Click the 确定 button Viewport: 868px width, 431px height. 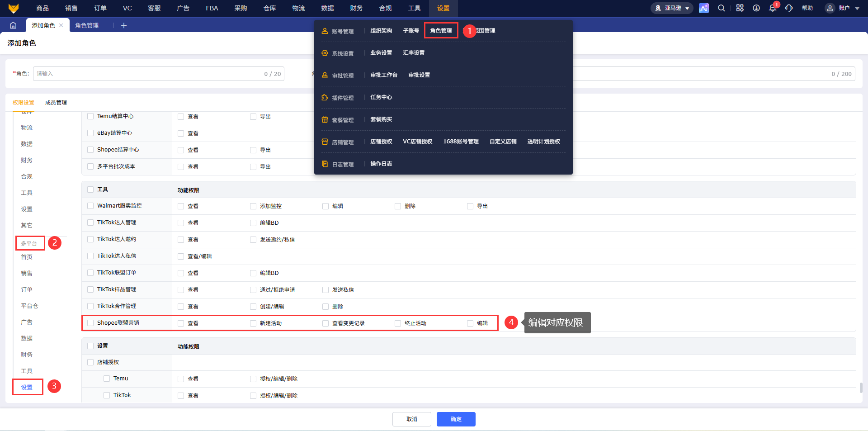[x=456, y=419]
